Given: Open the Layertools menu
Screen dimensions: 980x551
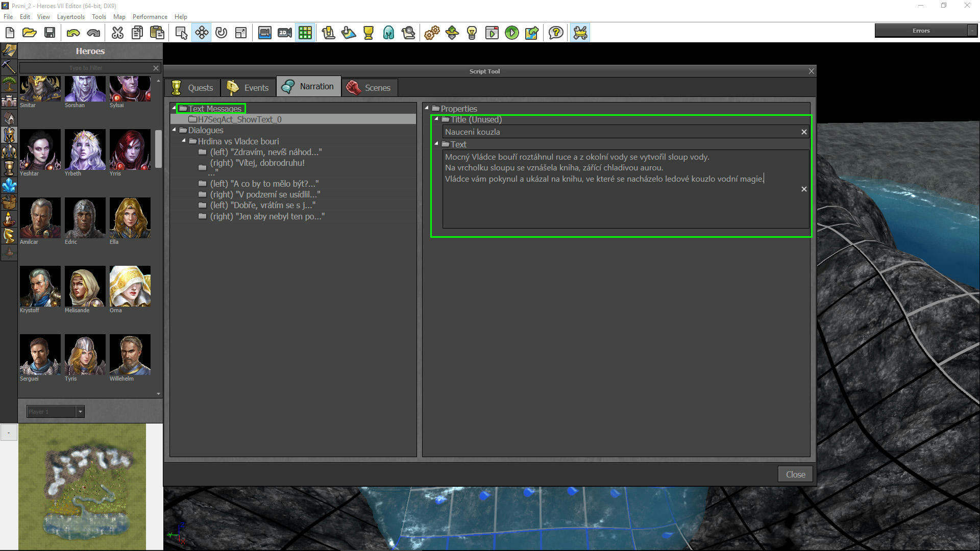Looking at the screenshot, I should pos(70,17).
